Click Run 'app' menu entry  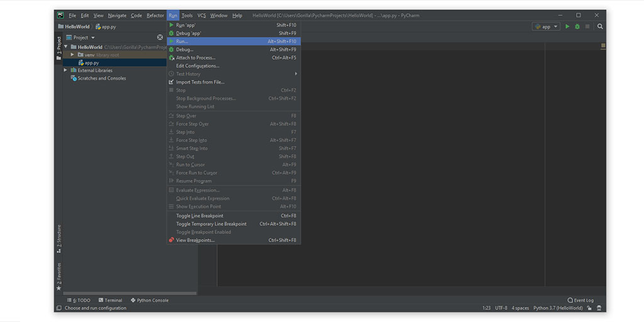tap(234, 25)
